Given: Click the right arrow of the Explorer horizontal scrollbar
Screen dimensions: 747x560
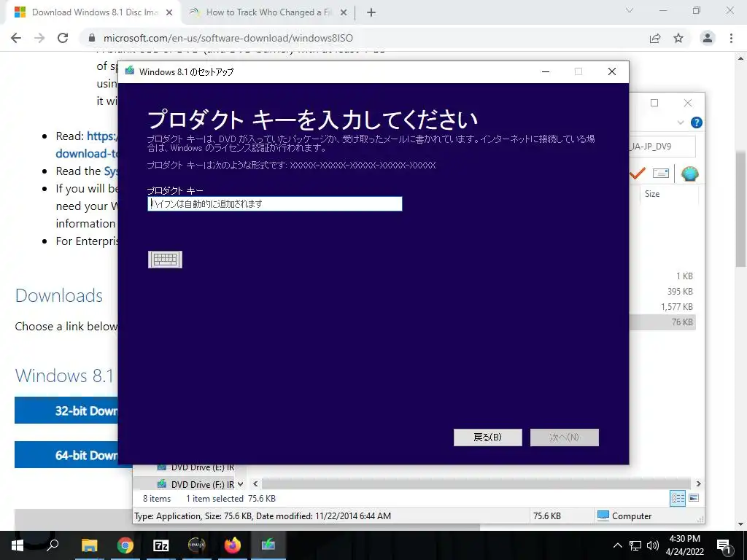Looking at the screenshot, I should tap(698, 484).
